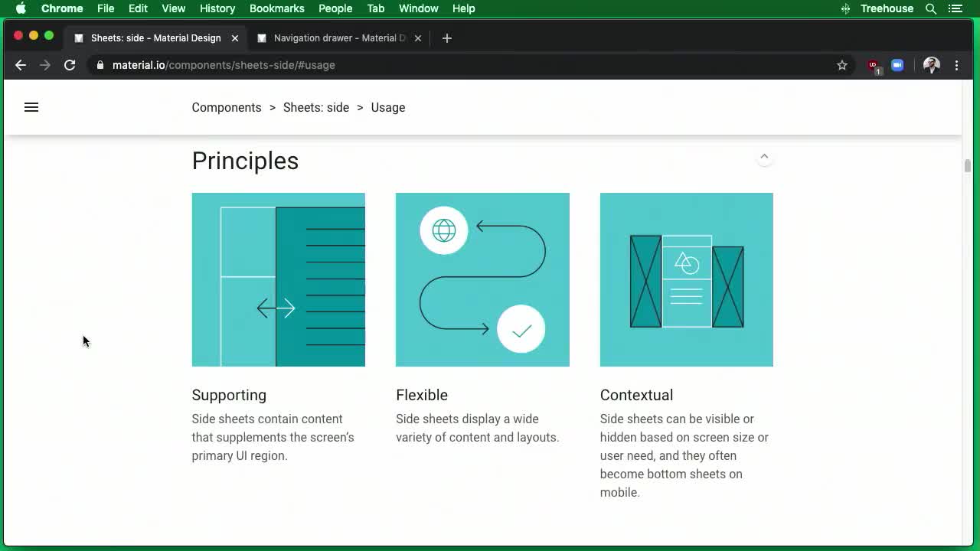The height and width of the screenshot is (551, 980).
Task: Open Chrome's three-dot options menu
Action: [x=956, y=65]
